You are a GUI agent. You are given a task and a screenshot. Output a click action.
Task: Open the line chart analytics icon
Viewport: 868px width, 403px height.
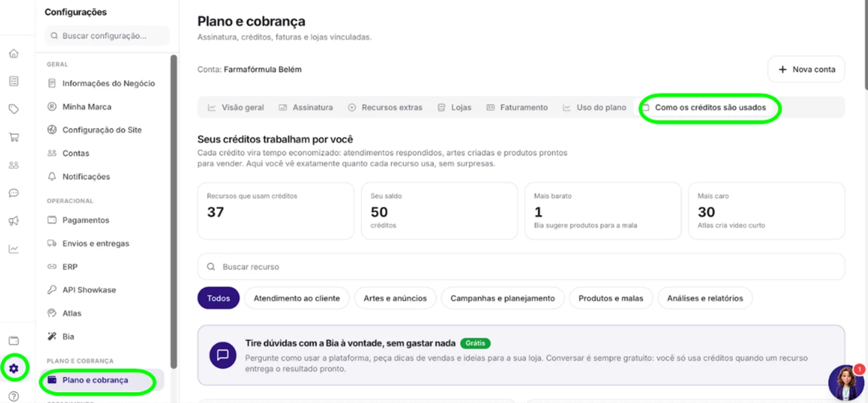click(x=14, y=249)
